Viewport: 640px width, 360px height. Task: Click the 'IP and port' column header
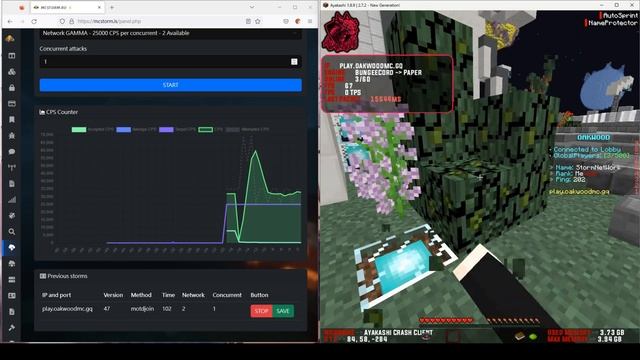point(56,295)
